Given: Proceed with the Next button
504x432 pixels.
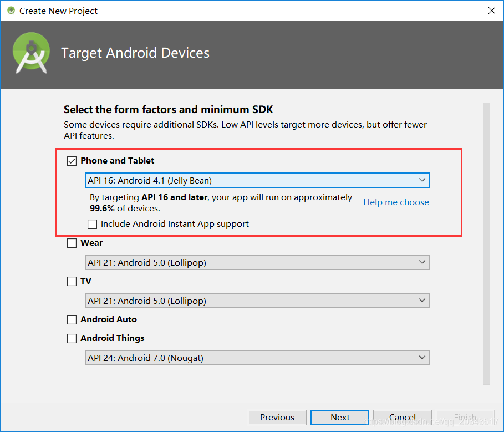Looking at the screenshot, I should click(340, 418).
